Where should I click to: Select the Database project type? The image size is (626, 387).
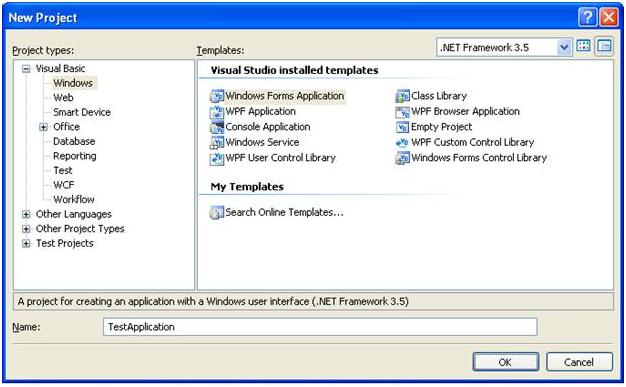74,141
